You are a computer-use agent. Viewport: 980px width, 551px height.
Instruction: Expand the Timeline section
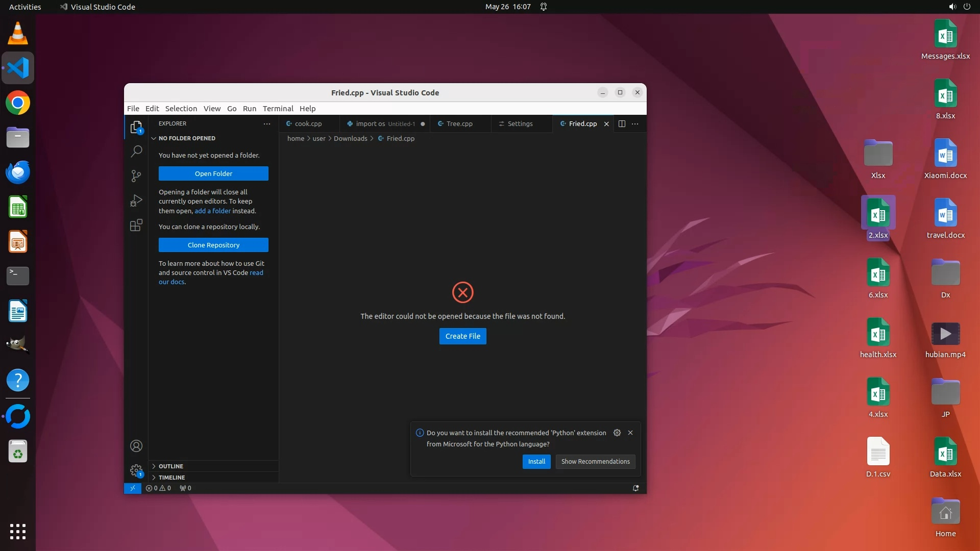[x=171, y=478]
